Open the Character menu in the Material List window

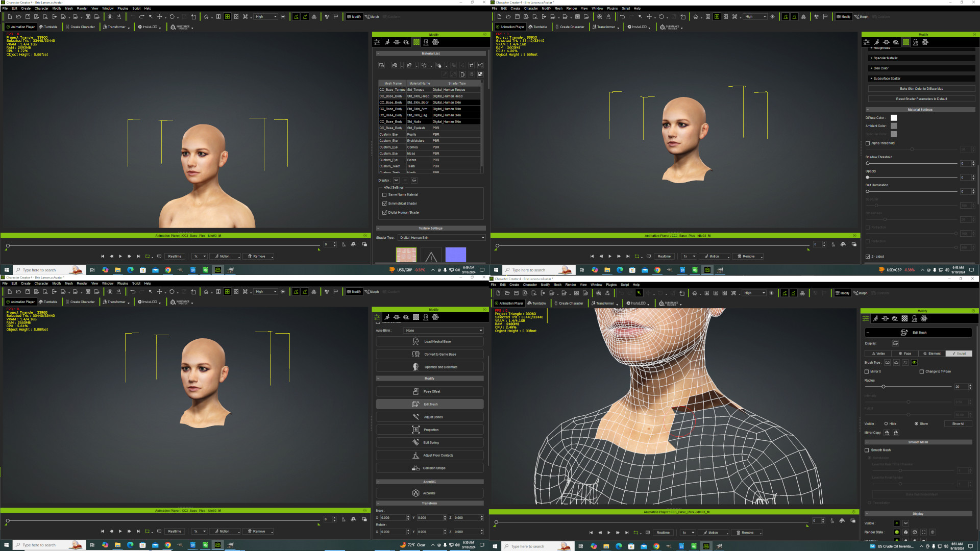tap(41, 9)
